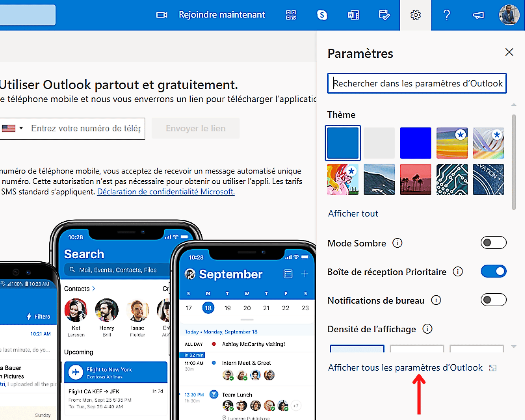The width and height of the screenshot is (525, 420).
Task: Select the bright royal blue theme swatch
Action: point(416,143)
